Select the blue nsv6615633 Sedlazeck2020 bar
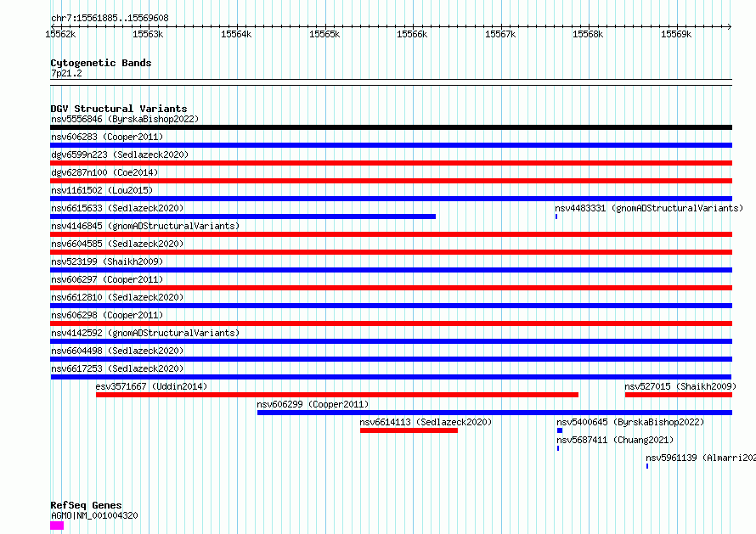 [243, 216]
